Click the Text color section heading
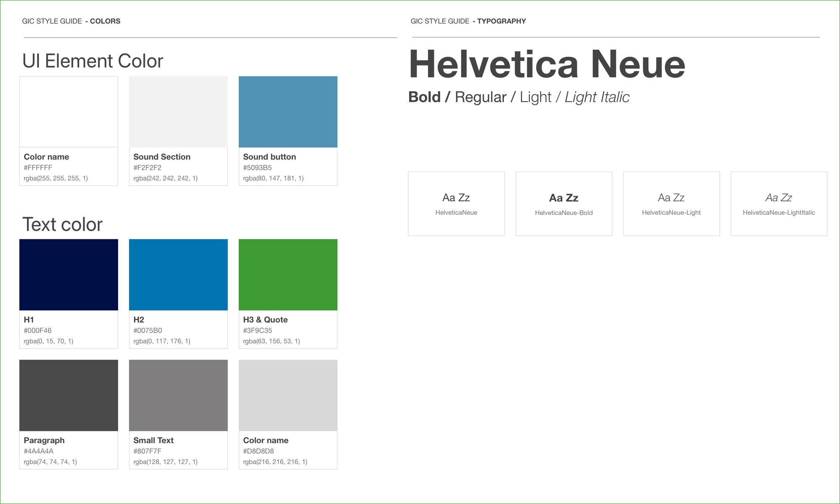The width and height of the screenshot is (840, 504). (62, 224)
